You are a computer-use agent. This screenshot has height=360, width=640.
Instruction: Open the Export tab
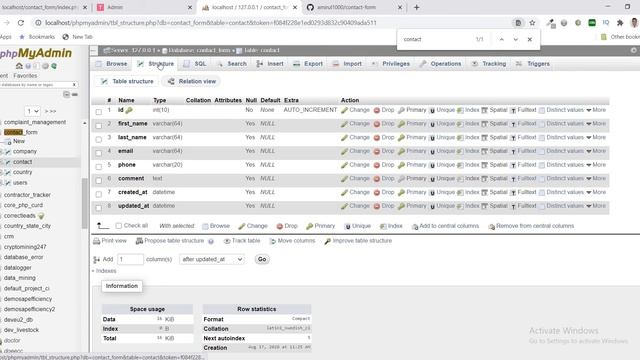coord(308,64)
